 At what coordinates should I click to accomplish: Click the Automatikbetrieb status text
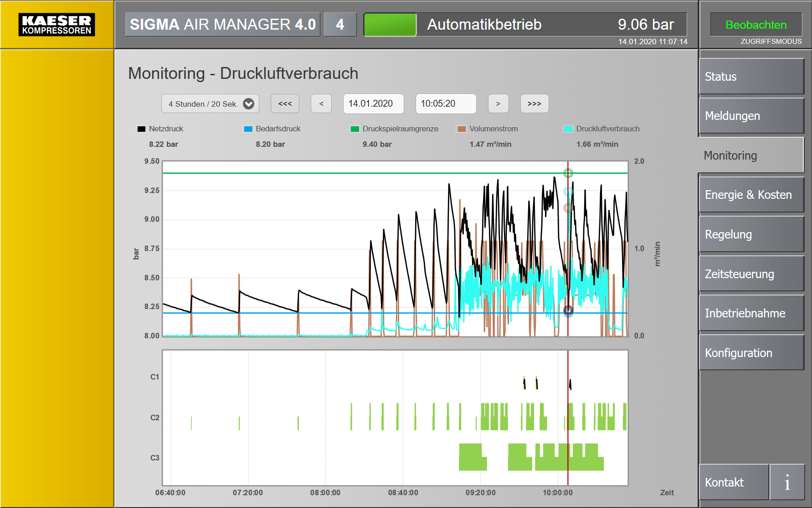coord(484,25)
